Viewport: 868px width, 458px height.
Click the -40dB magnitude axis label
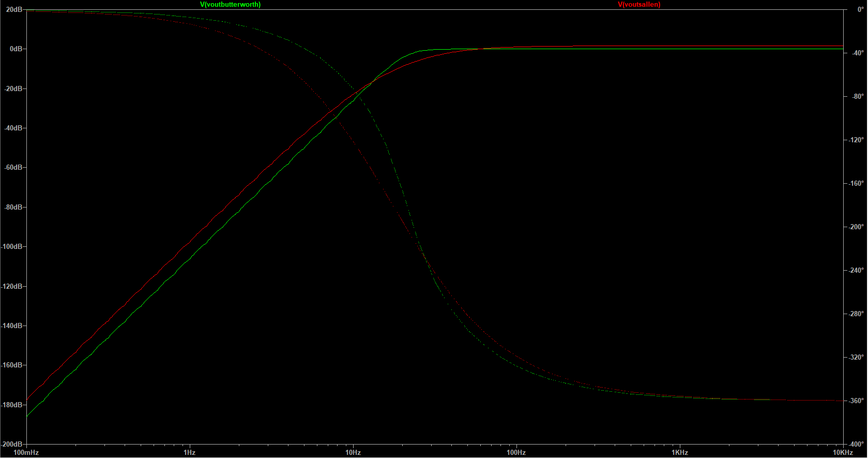click(x=13, y=128)
